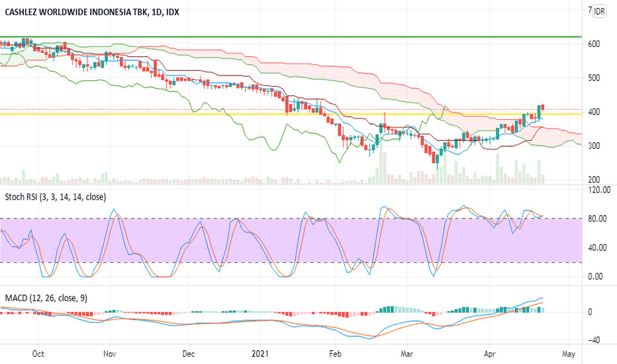Click the Mar label on time axis

click(406, 353)
